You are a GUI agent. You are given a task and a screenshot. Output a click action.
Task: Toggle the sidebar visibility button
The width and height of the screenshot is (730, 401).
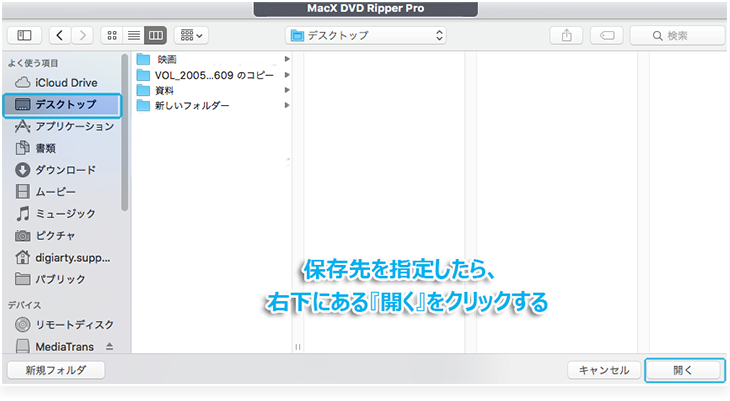[x=24, y=35]
